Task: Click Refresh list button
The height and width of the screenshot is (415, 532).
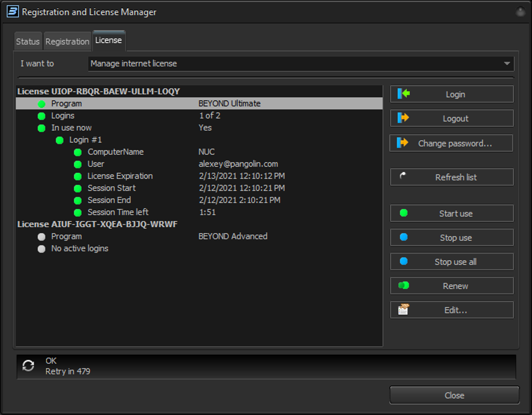Action: coord(452,177)
